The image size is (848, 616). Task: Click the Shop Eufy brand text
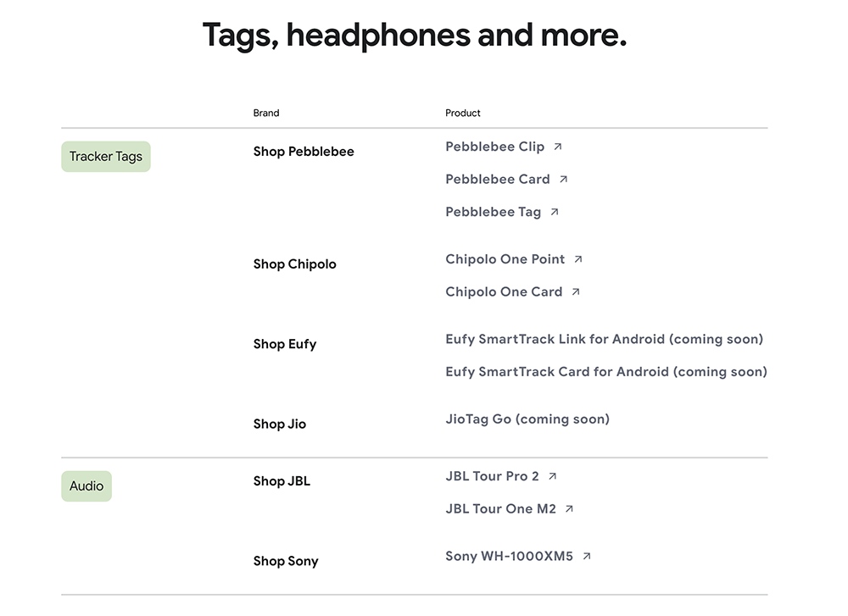(284, 344)
